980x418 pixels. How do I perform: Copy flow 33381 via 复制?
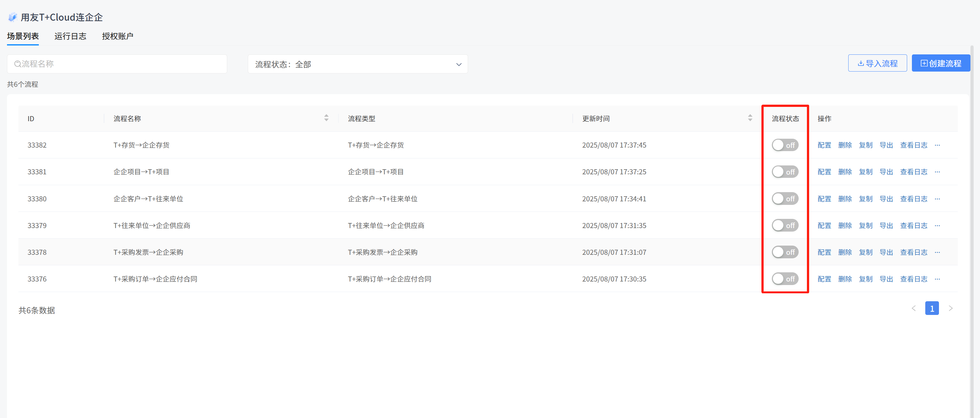(x=865, y=172)
